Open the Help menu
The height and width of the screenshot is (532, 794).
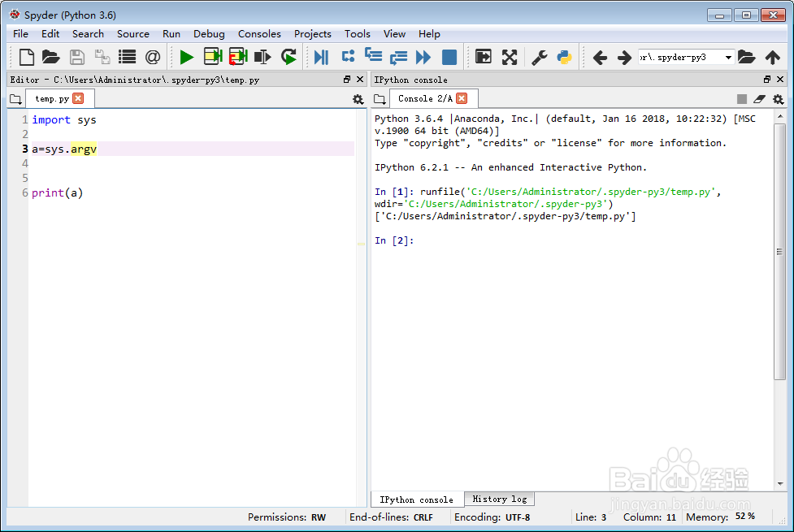(429, 34)
